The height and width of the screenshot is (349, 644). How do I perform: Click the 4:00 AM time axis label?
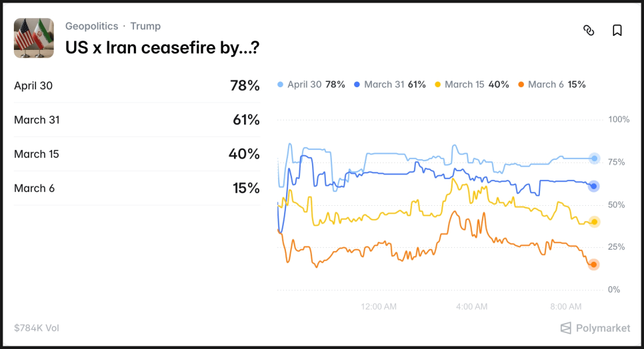[x=471, y=306]
